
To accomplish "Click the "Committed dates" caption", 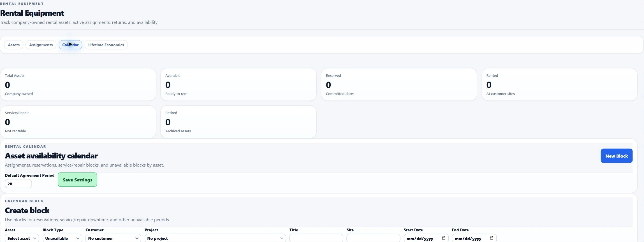I will (340, 94).
